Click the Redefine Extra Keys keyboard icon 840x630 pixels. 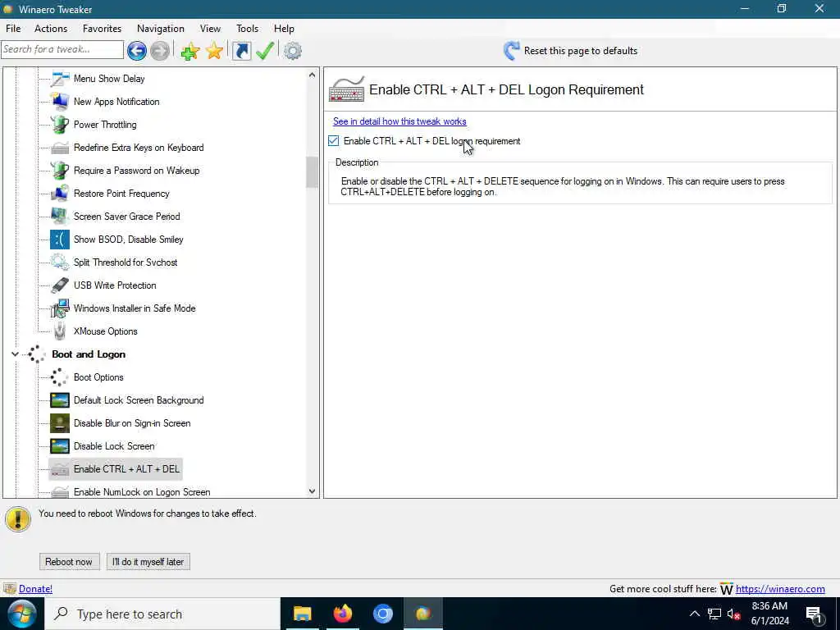pyautogui.click(x=59, y=148)
